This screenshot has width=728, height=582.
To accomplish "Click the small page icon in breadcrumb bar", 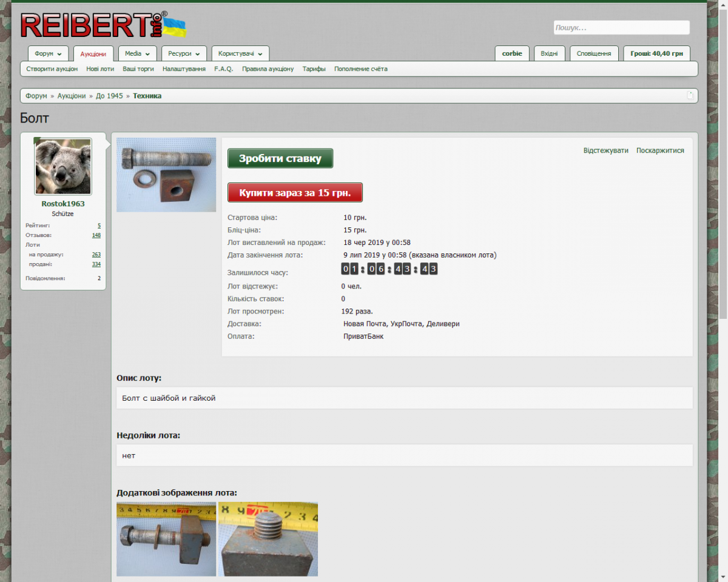I will pyautogui.click(x=690, y=96).
